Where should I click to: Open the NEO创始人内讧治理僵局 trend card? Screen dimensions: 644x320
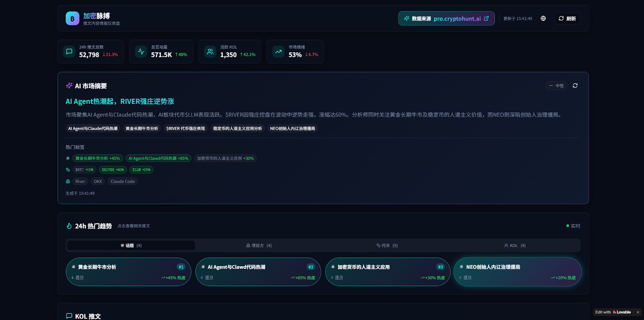[x=517, y=272]
